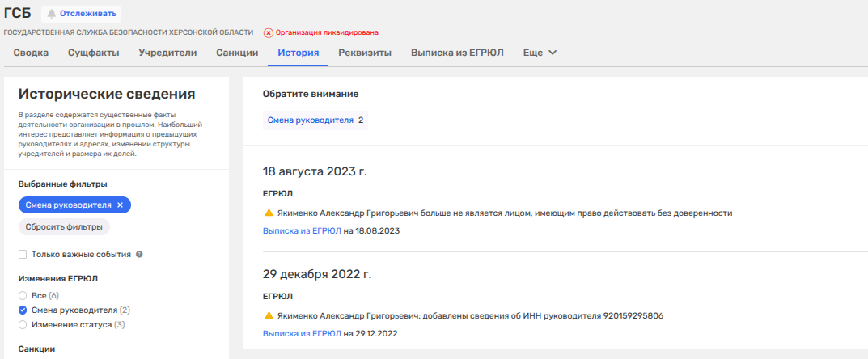This screenshot has height=359, width=868.
Task: Click the bell icon next to Отслеживать
Action: 52,14
